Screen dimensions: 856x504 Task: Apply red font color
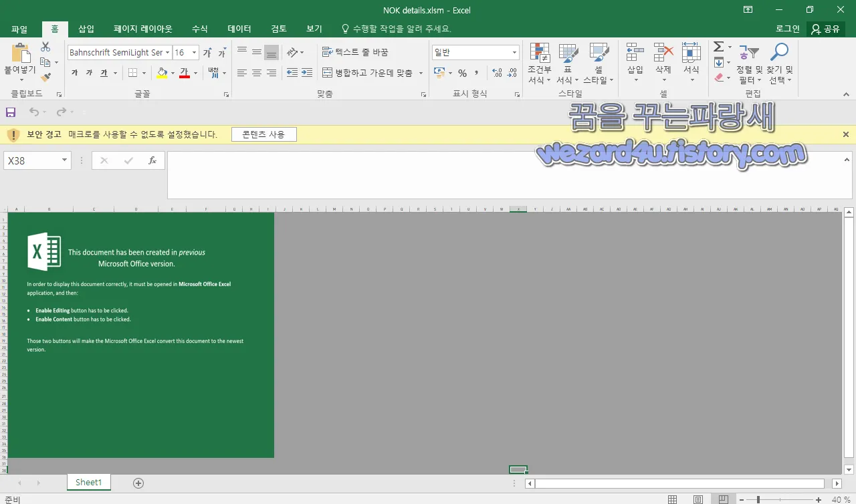click(x=185, y=73)
